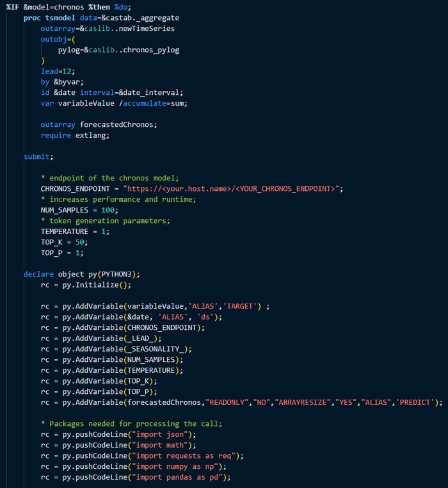Click 'rc = py.Initialize();' line
This screenshot has height=488, width=448.
tap(86, 285)
